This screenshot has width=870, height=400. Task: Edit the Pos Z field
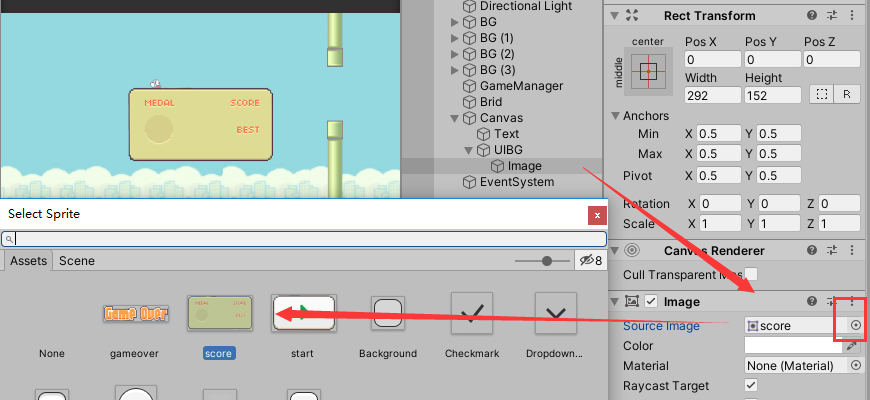coord(832,59)
